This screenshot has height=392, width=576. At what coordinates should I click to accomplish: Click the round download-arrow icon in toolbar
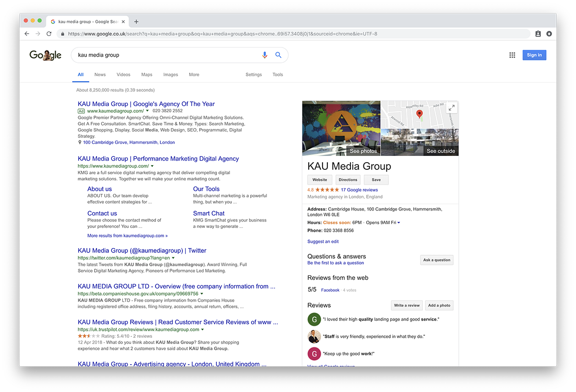[x=549, y=34]
